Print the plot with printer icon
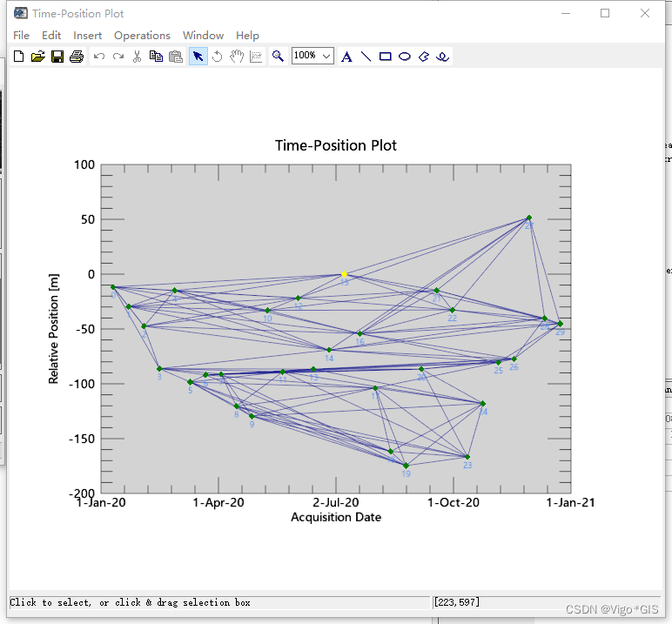 click(77, 57)
